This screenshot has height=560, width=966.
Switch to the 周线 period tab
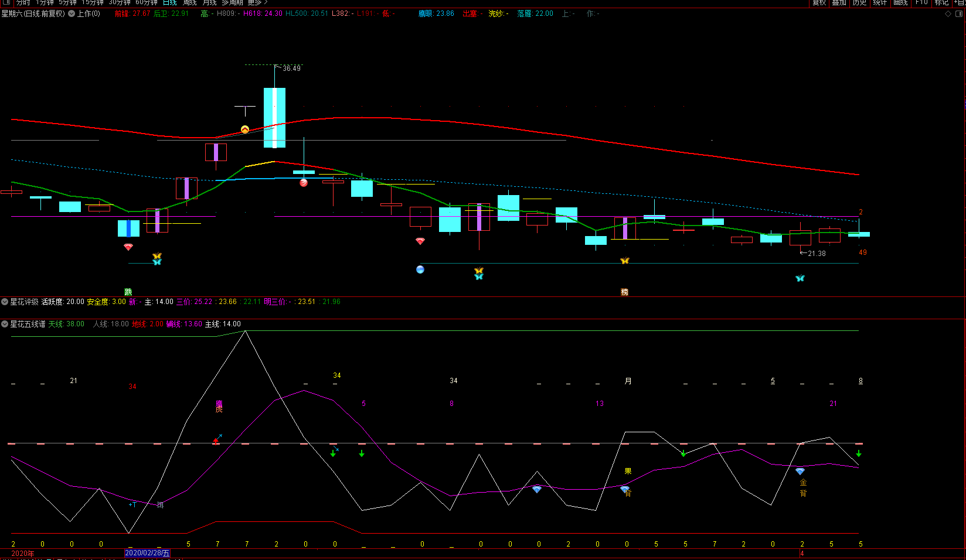[190, 2]
